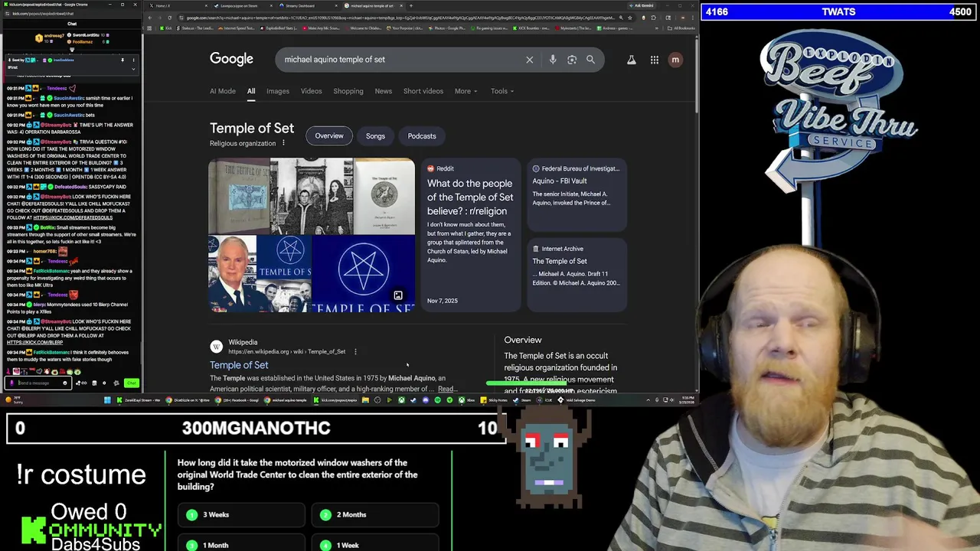Expand the Tools dropdown
Screen dimensions: 980x551
[x=502, y=91]
